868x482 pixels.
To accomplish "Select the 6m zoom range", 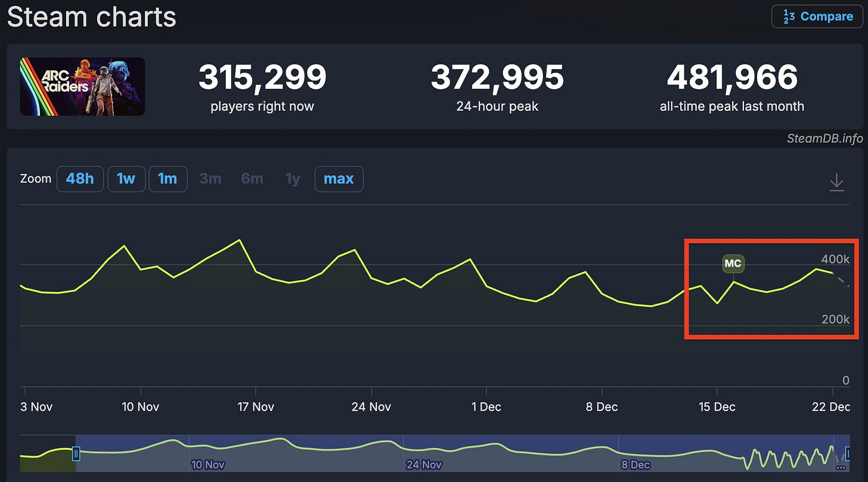I will (252, 179).
